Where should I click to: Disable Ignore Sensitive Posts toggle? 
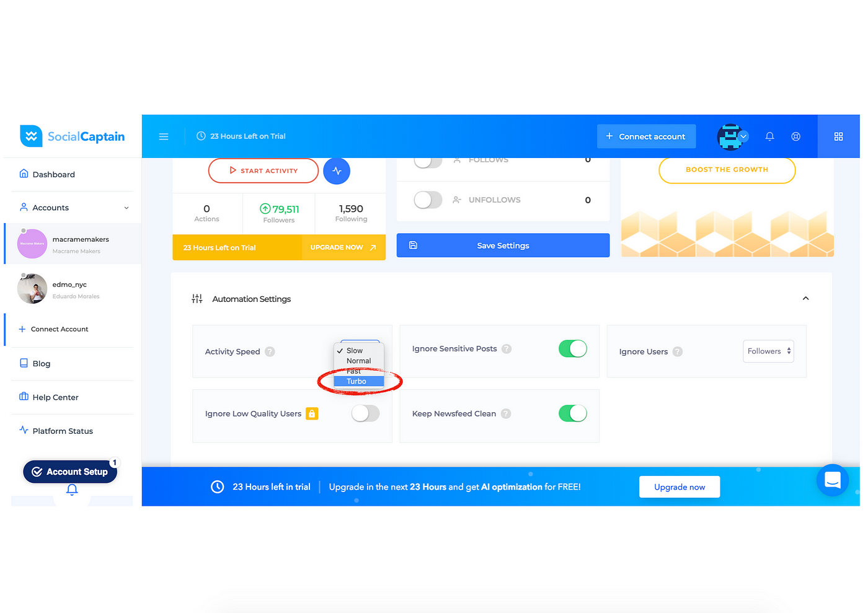(x=573, y=349)
